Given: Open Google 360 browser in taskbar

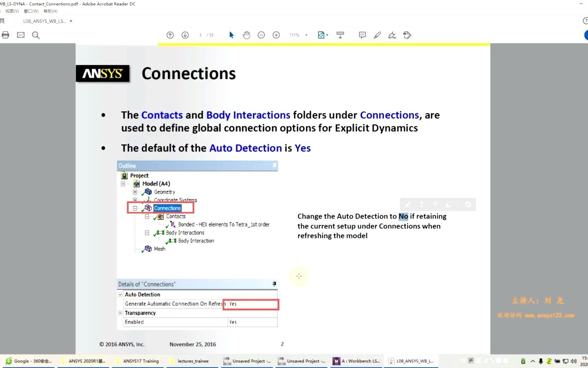Looking at the screenshot, I should point(29,361).
